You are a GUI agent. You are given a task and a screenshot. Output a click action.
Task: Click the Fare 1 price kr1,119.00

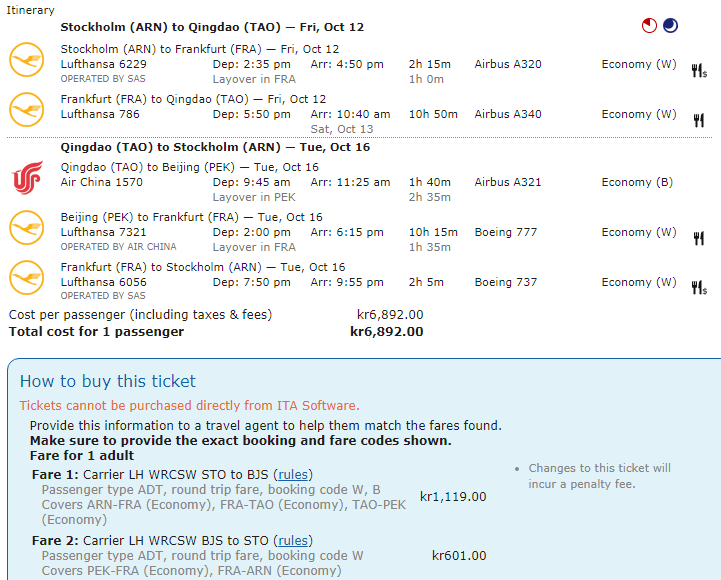click(x=453, y=497)
